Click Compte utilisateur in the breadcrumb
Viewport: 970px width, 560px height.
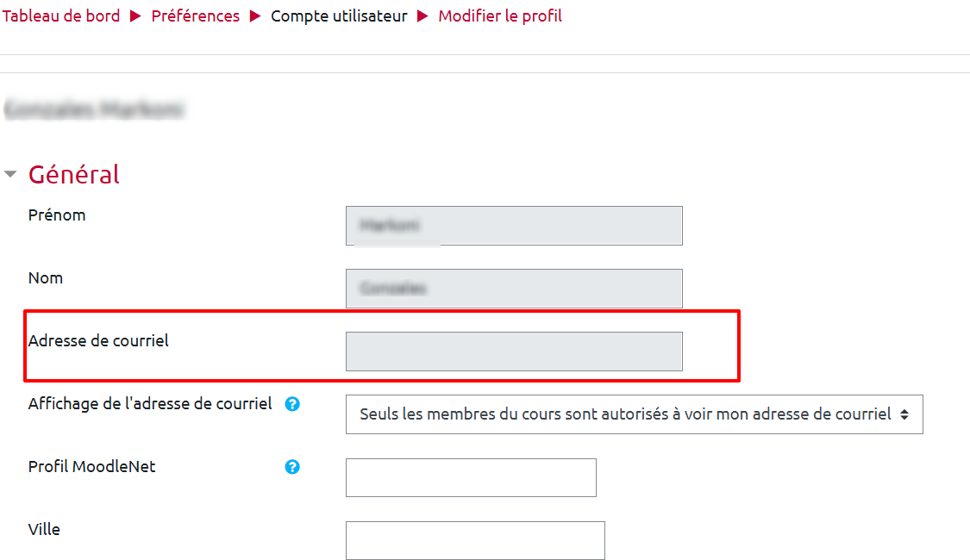(339, 16)
